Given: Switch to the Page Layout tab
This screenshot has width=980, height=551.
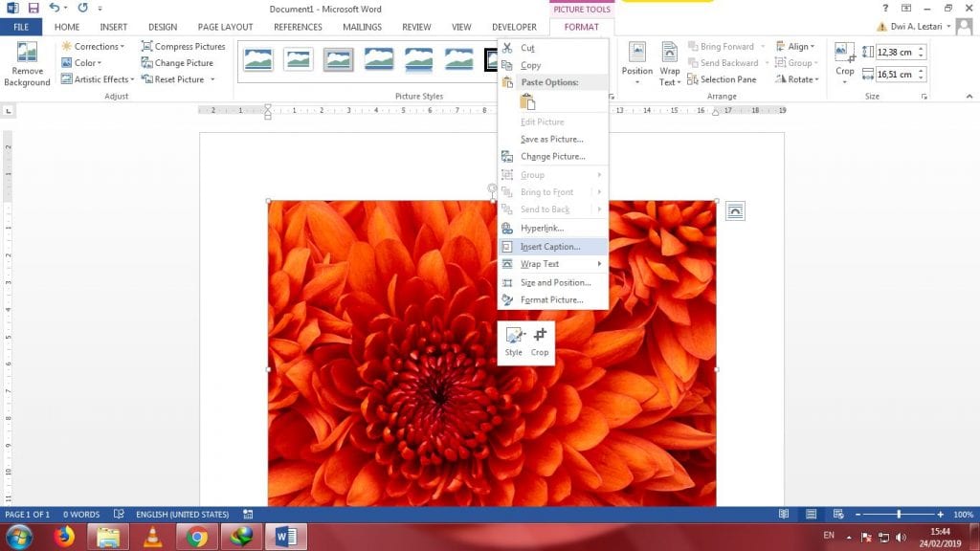Looking at the screenshot, I should click(225, 27).
